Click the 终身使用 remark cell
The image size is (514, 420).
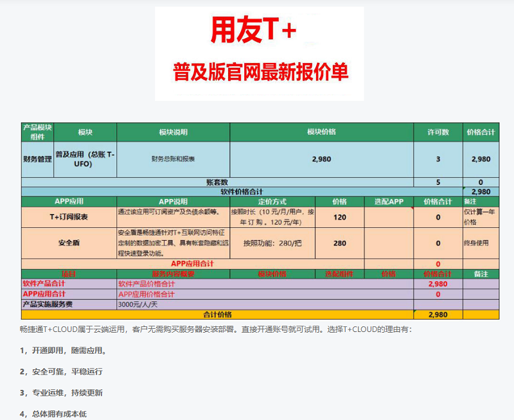pyautogui.click(x=481, y=243)
